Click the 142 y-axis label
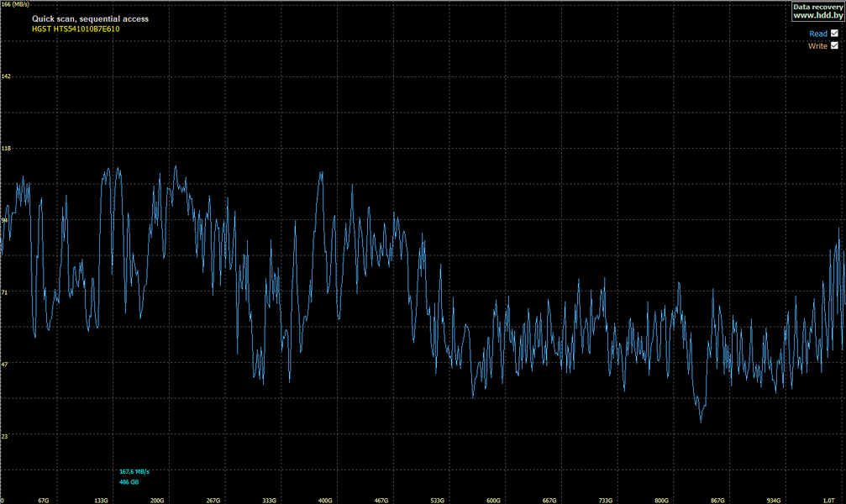 tap(6, 76)
